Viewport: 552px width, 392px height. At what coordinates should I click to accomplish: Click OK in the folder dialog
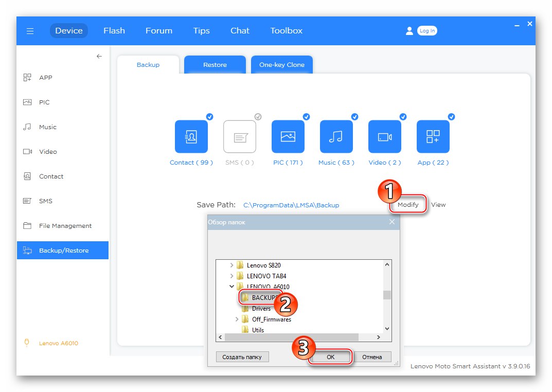pos(330,357)
